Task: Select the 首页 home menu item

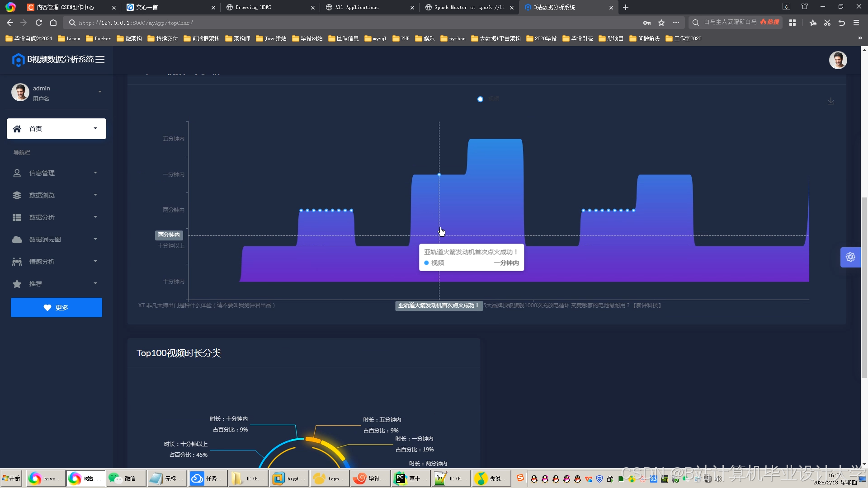Action: click(x=56, y=129)
